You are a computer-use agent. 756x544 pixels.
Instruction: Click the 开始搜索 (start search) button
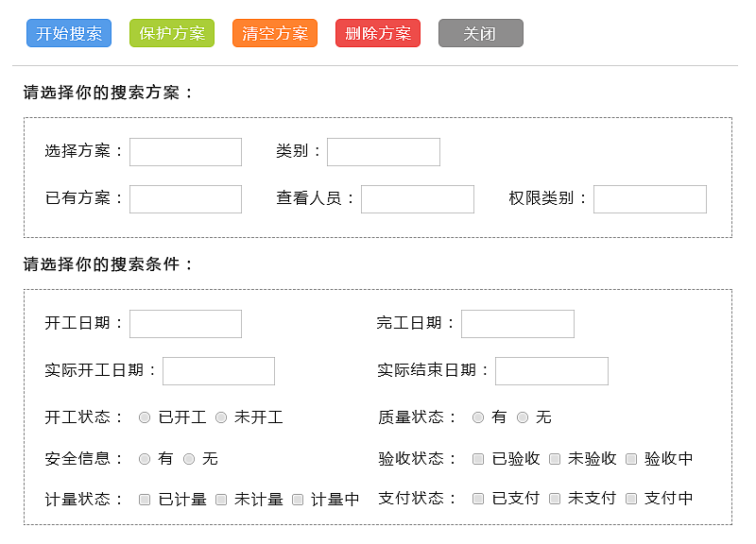click(x=67, y=32)
